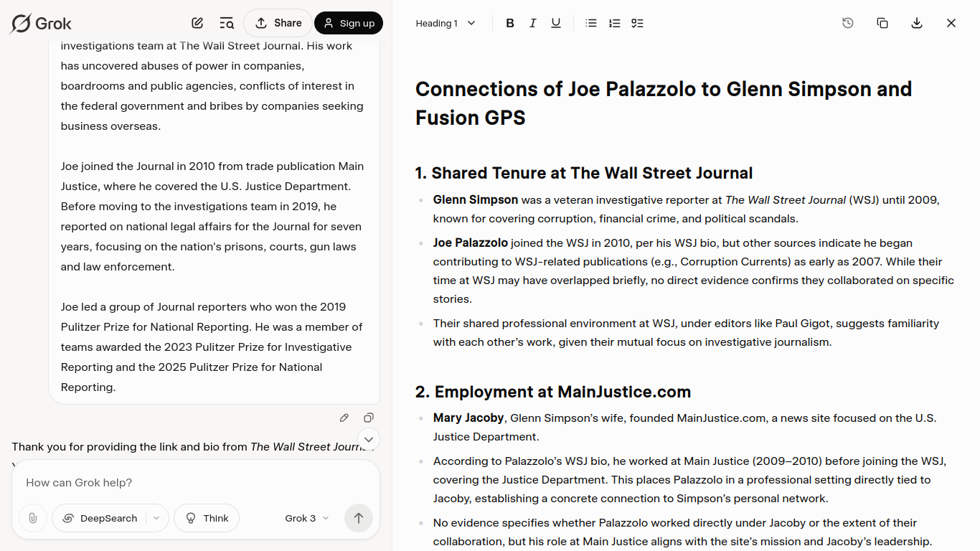Toggle bold formatting

(510, 23)
